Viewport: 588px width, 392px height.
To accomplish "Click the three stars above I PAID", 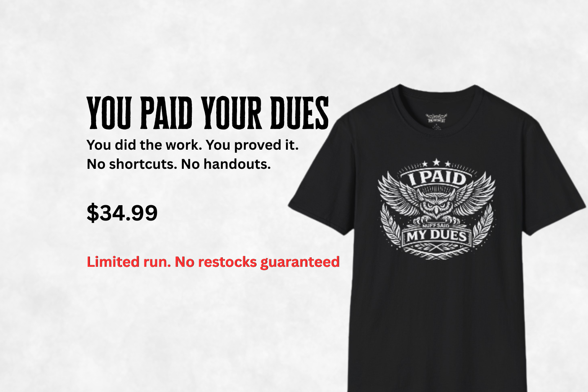I will pyautogui.click(x=436, y=163).
